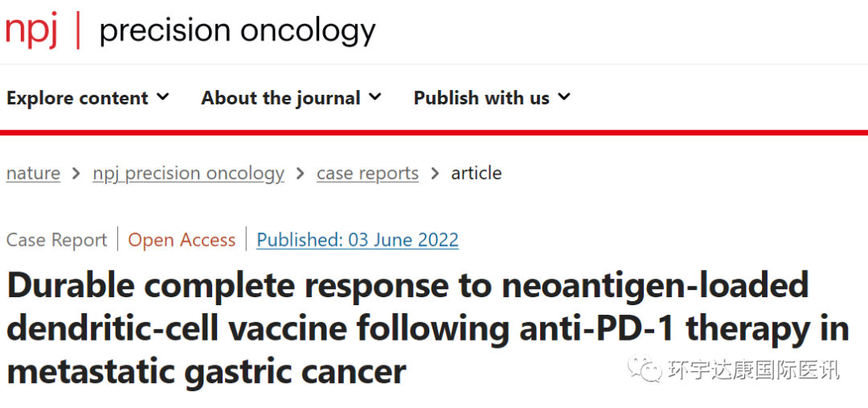
Task: Click the red npj logo
Action: pos(31,31)
